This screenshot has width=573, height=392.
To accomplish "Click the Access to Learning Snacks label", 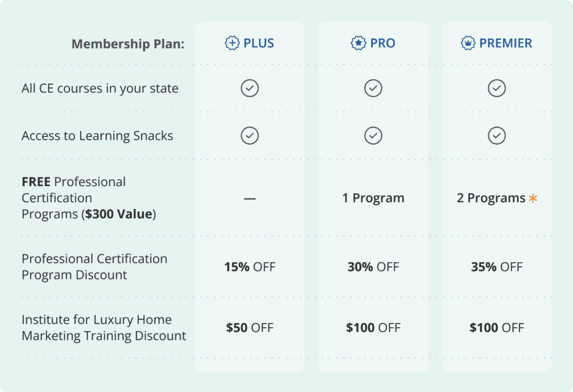I will [x=97, y=136].
